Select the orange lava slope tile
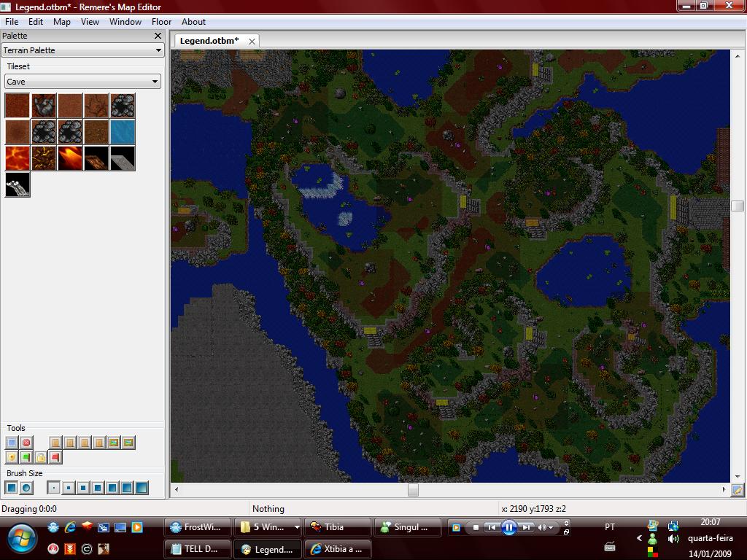 click(70, 158)
